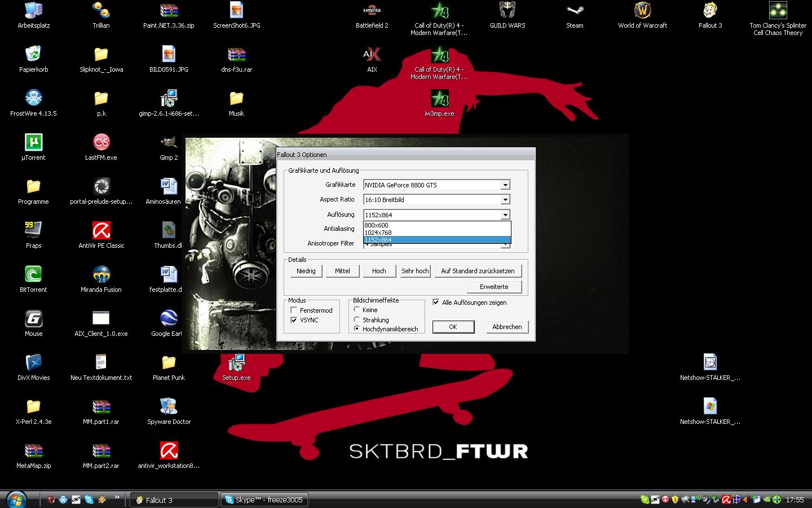Launch FrostWire 4.13.5
The width and height of the screenshot is (812, 508).
click(x=33, y=103)
